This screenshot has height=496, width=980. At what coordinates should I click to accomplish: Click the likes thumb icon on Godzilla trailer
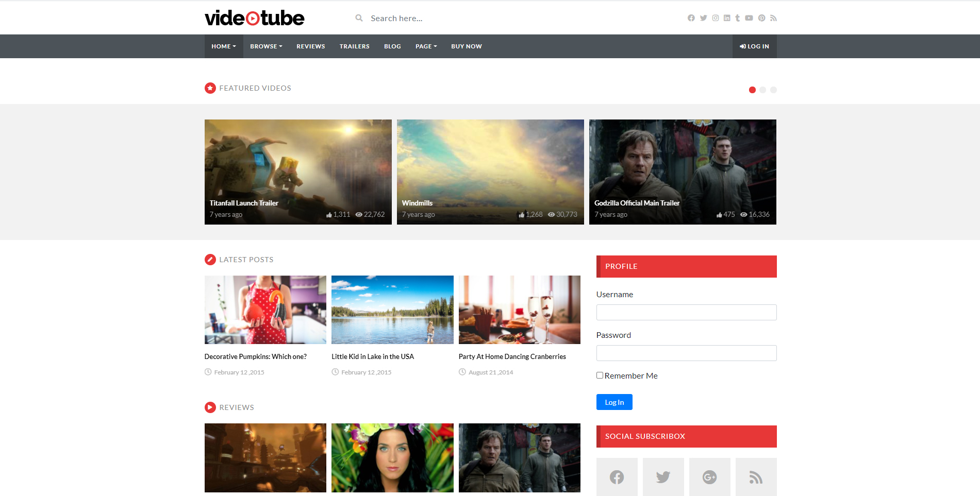click(x=719, y=215)
